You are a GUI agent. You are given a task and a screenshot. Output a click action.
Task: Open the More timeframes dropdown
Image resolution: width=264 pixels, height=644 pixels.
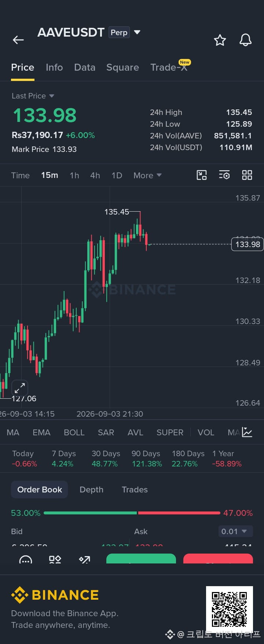click(x=147, y=175)
